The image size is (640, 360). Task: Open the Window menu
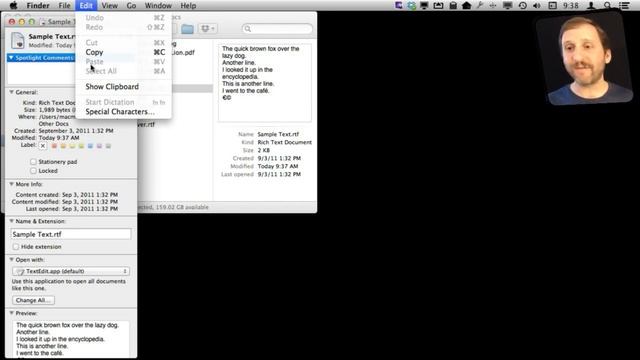click(158, 5)
